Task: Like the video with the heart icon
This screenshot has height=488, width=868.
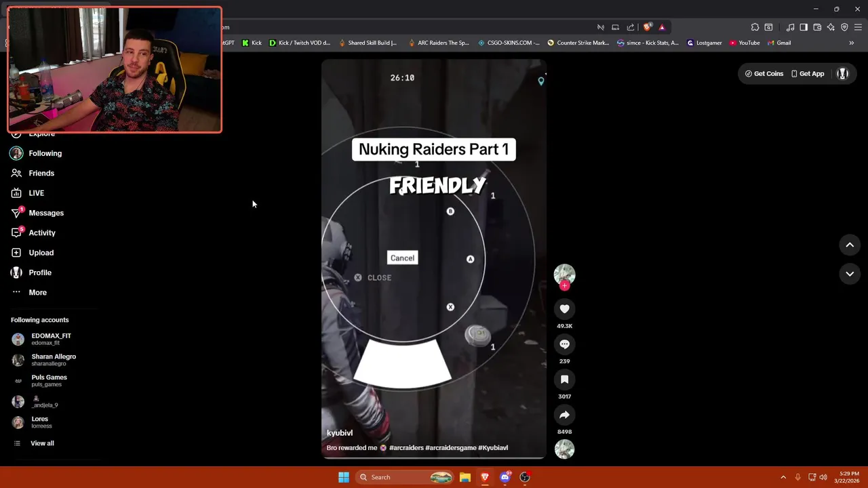Action: pos(564,309)
